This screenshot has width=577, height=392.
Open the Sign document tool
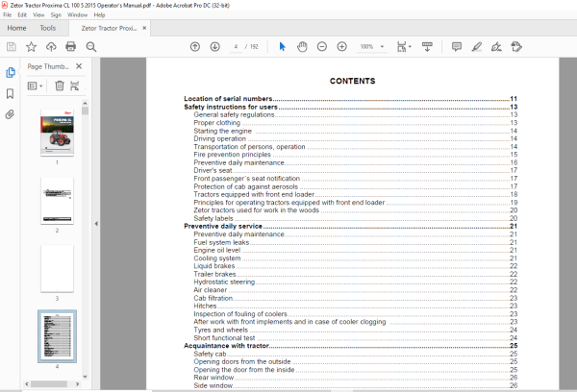tap(496, 47)
